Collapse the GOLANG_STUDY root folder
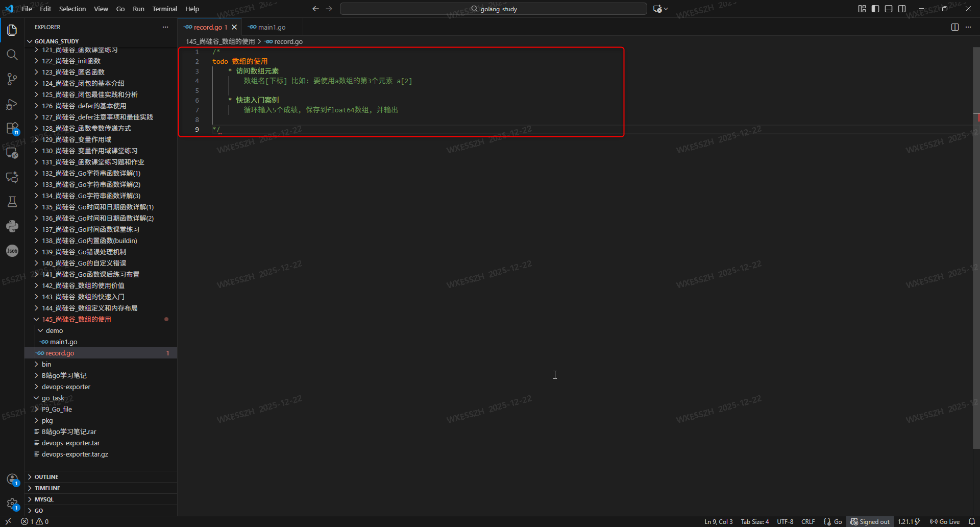The image size is (980, 527). pos(101,41)
